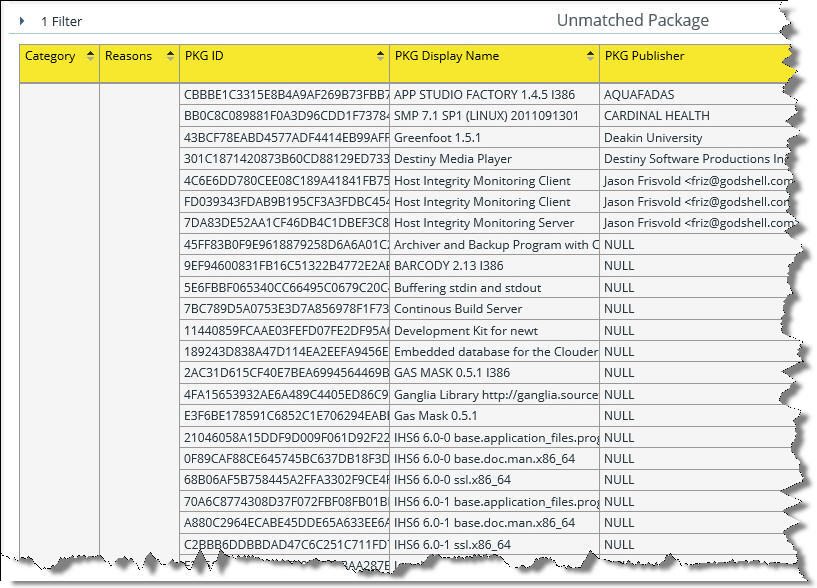Image resolution: width=817 pixels, height=588 pixels.
Task: Select PKG ID starting A880C2964ECABE45
Action: (x=284, y=523)
